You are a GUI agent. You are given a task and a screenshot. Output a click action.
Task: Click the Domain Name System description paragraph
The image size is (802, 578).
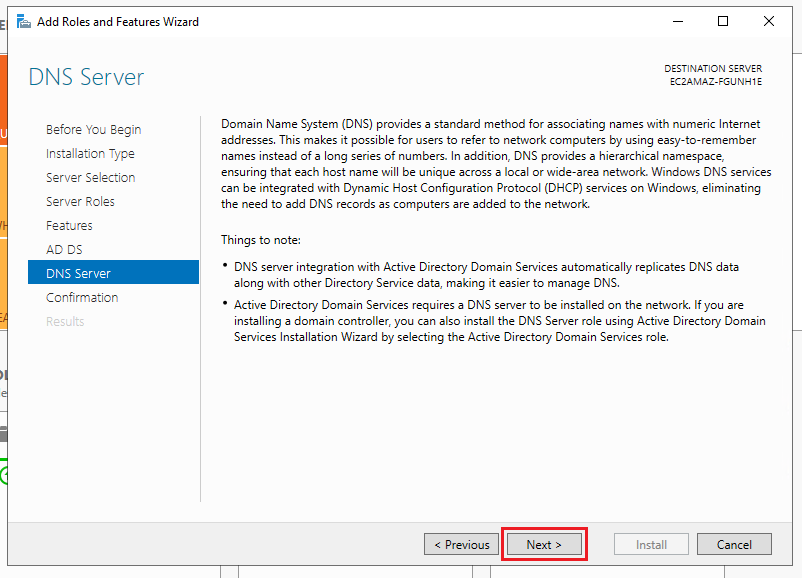496,164
